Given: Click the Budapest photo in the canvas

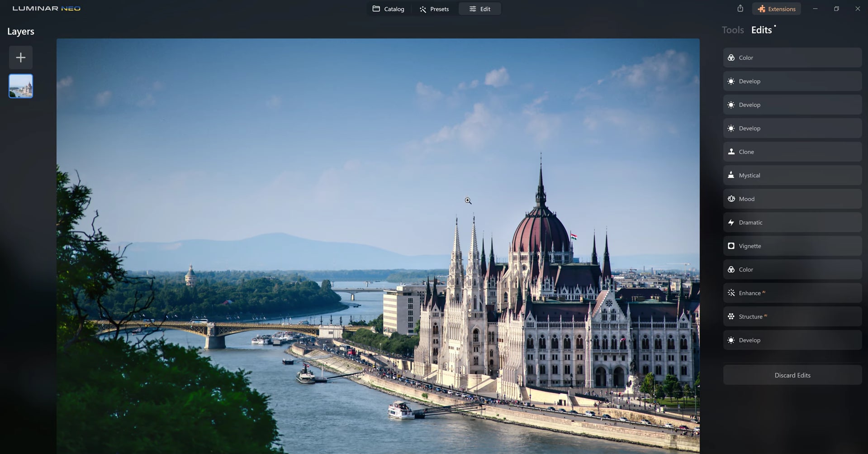Looking at the screenshot, I should (378, 246).
